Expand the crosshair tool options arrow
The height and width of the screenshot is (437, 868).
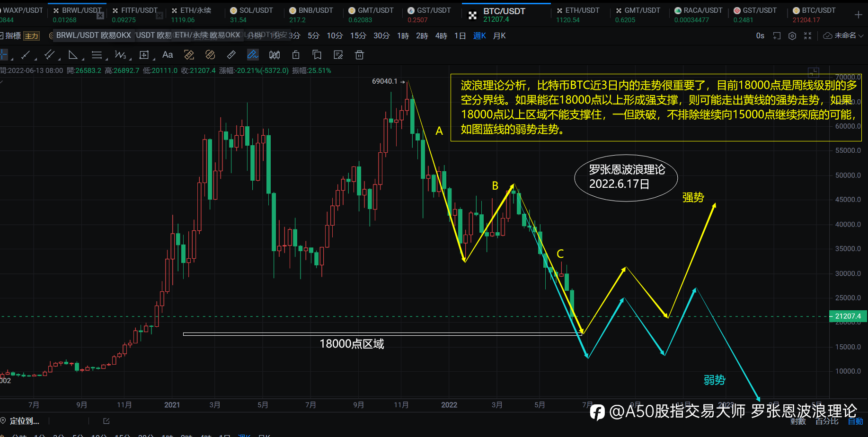click(x=12, y=59)
